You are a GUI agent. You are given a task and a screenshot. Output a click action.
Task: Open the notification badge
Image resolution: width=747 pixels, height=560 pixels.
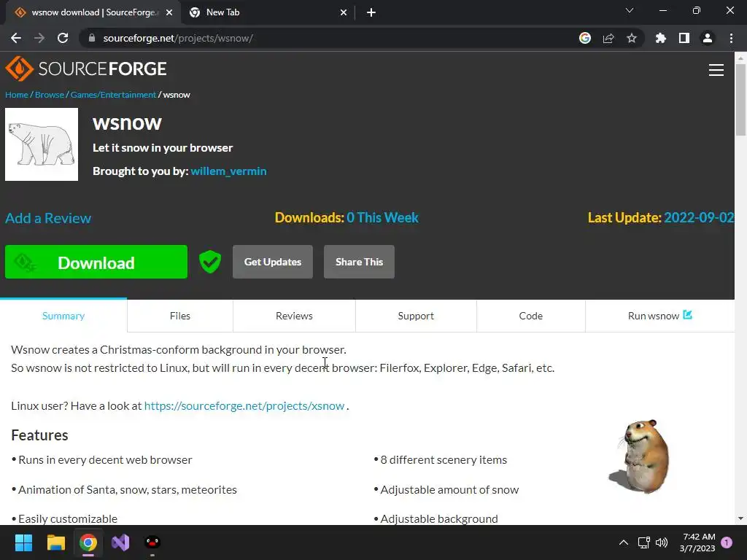727,542
